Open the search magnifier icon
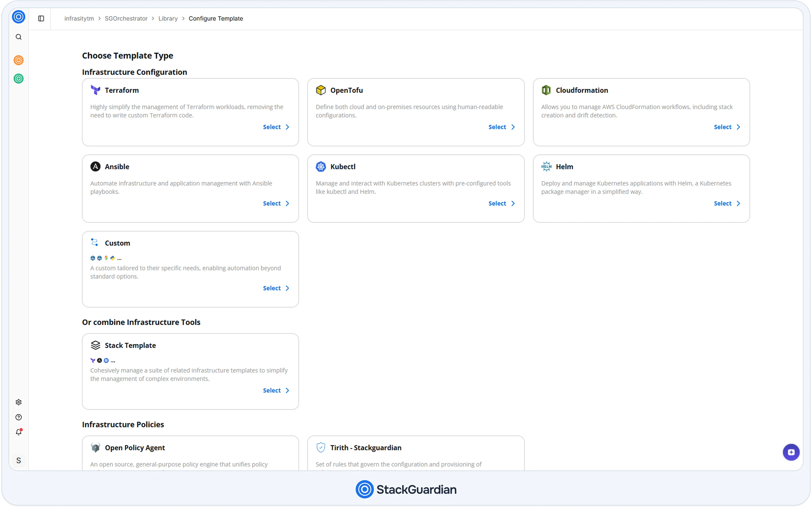The height and width of the screenshot is (508, 812). pos(18,37)
